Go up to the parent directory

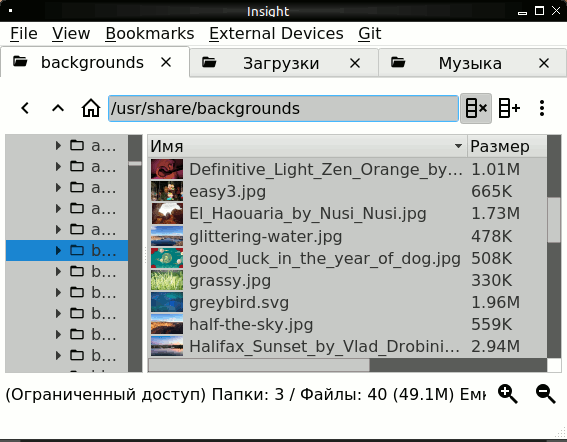pos(58,108)
